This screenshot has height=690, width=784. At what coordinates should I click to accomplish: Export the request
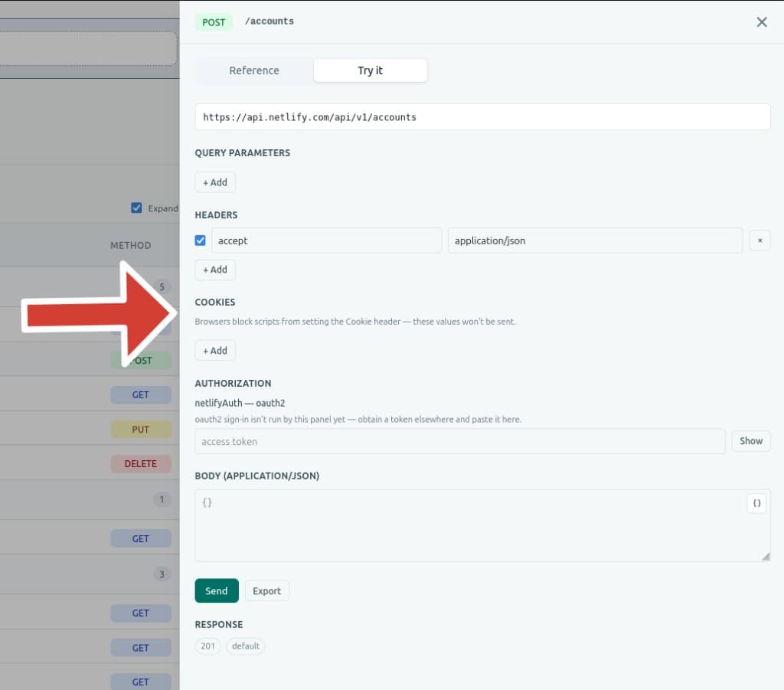pos(266,590)
